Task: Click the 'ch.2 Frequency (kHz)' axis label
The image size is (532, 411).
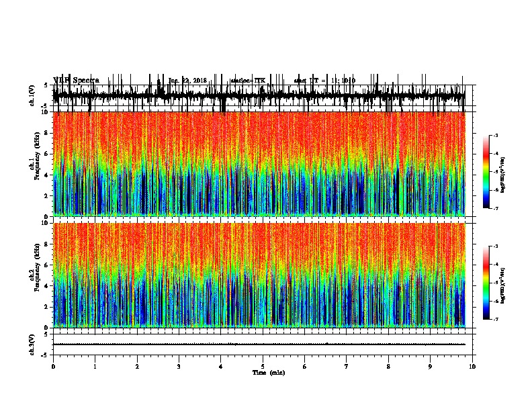Action: (35, 267)
